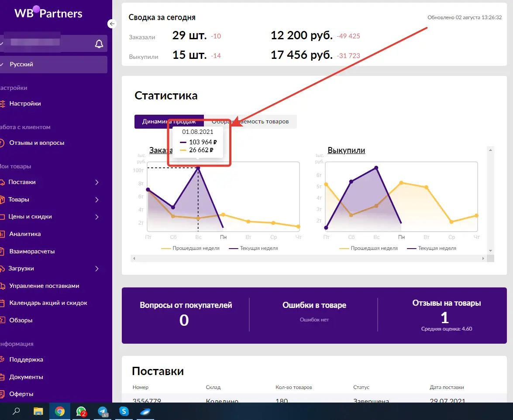This screenshot has height=420, width=513.
Task: Go to Взаиморасчеты page
Action: [32, 252]
